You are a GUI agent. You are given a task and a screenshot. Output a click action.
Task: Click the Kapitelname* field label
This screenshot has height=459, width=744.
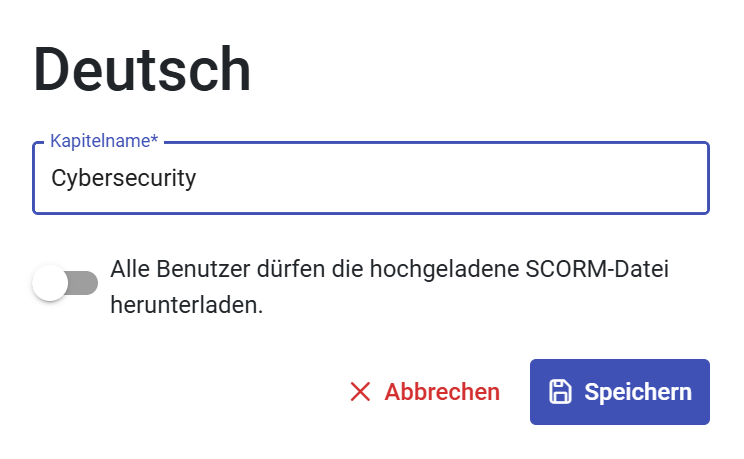104,142
